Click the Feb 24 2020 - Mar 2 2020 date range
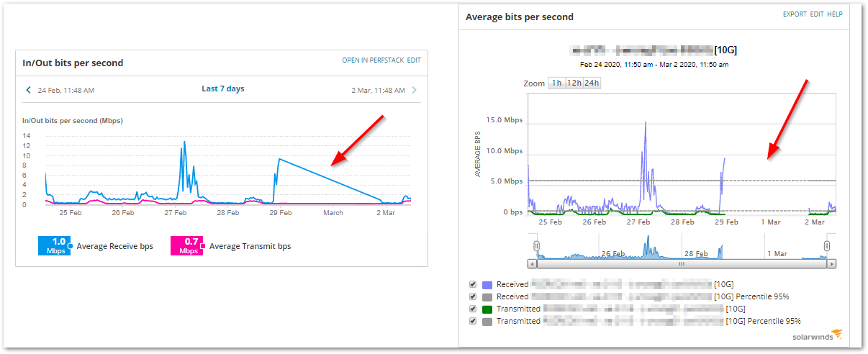Screen dimensions: 868x354 pos(654,65)
